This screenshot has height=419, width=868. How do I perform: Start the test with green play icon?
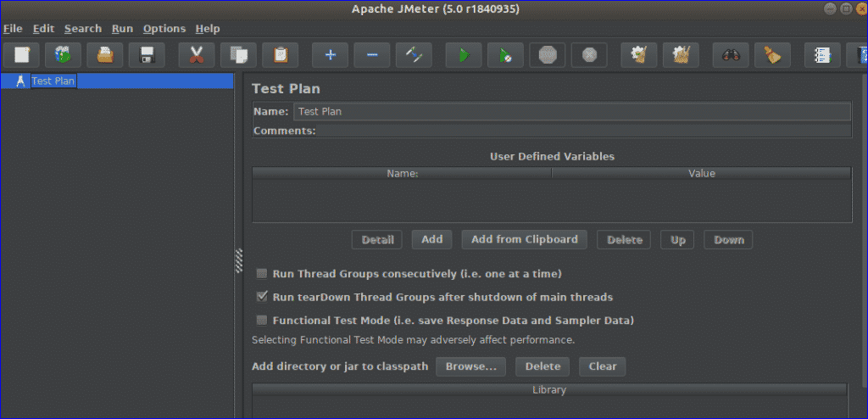pos(464,55)
